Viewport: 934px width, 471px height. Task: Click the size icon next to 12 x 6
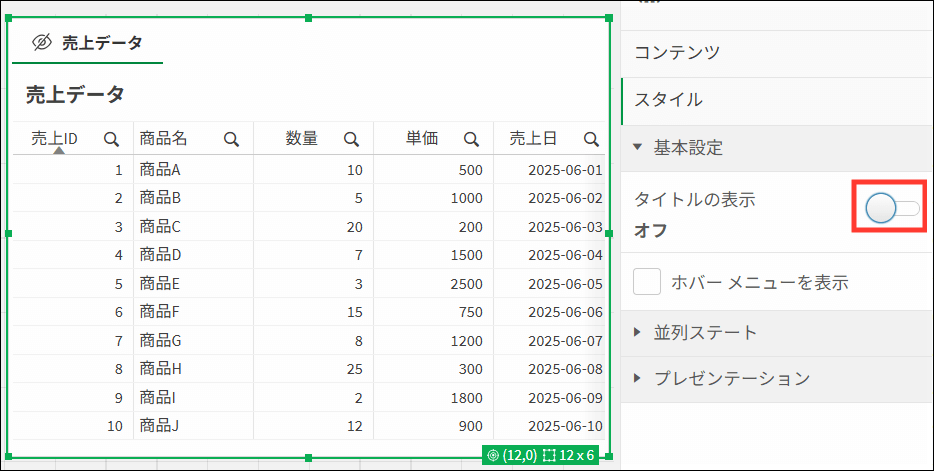coord(549,456)
